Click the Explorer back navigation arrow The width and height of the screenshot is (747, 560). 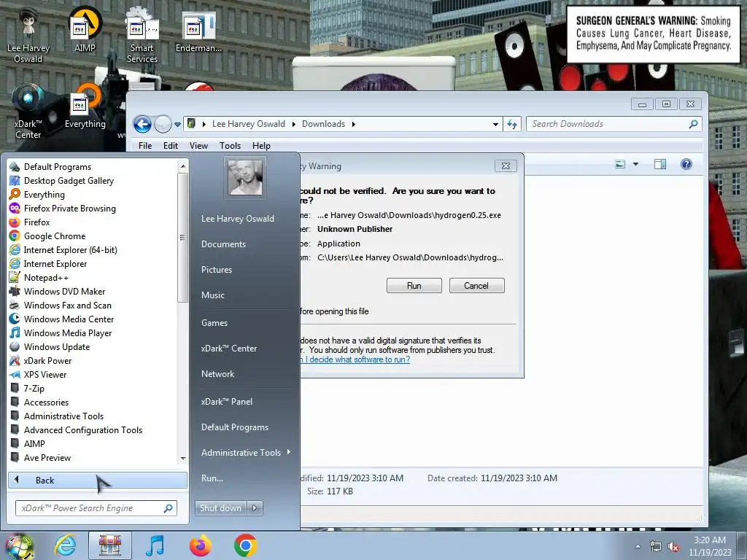142,124
